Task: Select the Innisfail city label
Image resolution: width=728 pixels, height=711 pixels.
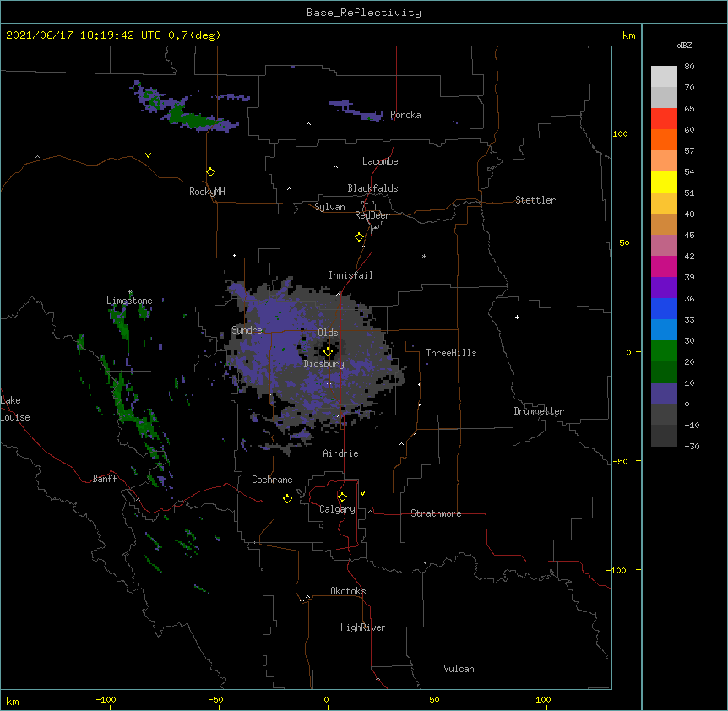Action: [x=350, y=275]
